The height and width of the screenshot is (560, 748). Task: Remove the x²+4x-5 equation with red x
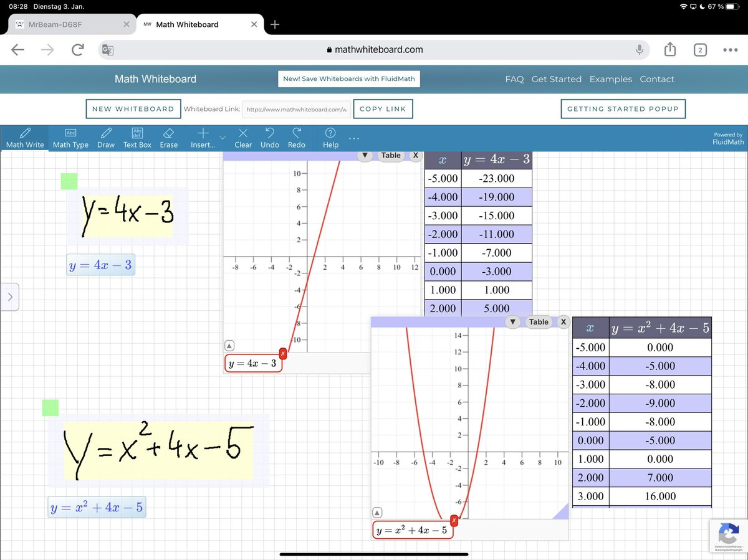point(454,520)
